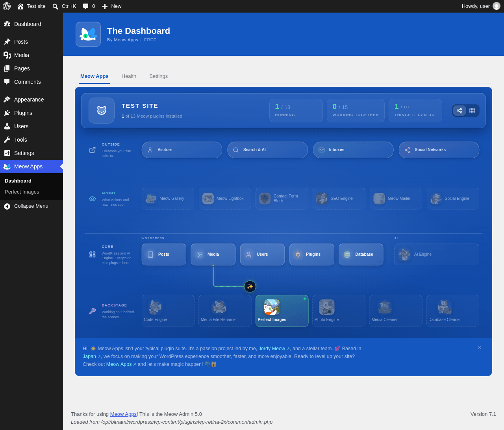The width and height of the screenshot is (504, 430).
Task: Open the top Dashboard item in sidebar
Action: [x=31, y=24]
